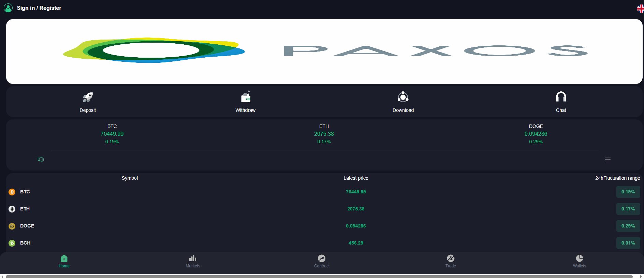Select the DOGE row symbol
Image resolution: width=644 pixels, height=279 pixels.
(x=27, y=226)
